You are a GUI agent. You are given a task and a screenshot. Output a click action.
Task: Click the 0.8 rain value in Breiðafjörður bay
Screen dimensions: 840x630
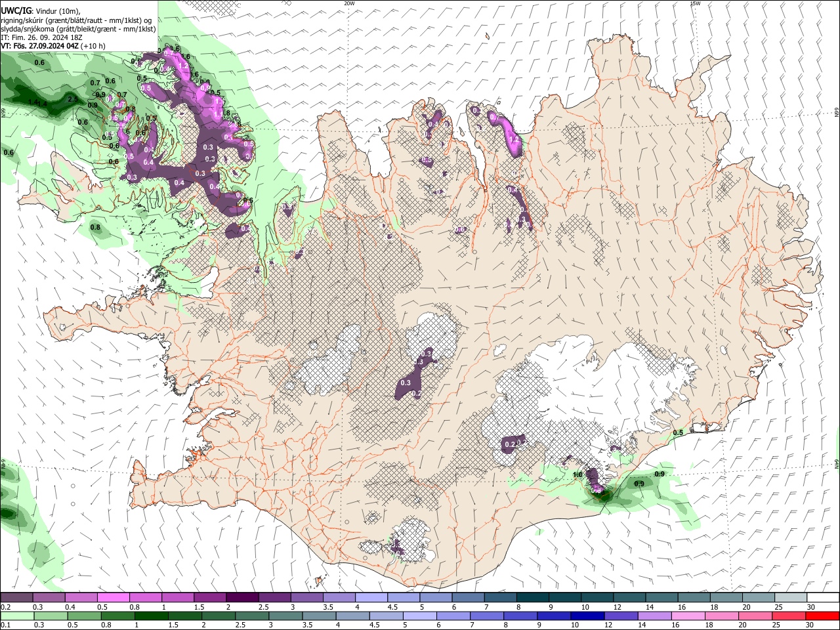pos(95,228)
